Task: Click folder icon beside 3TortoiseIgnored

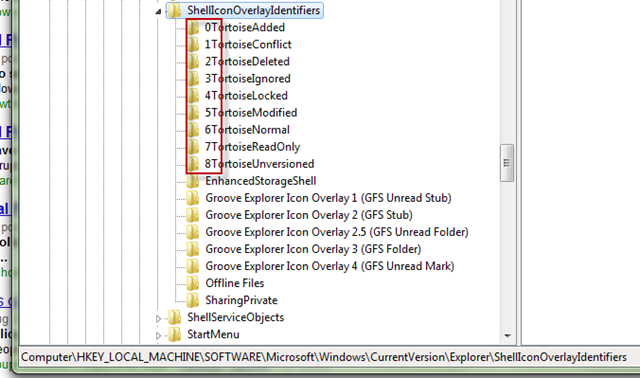Action: click(193, 79)
